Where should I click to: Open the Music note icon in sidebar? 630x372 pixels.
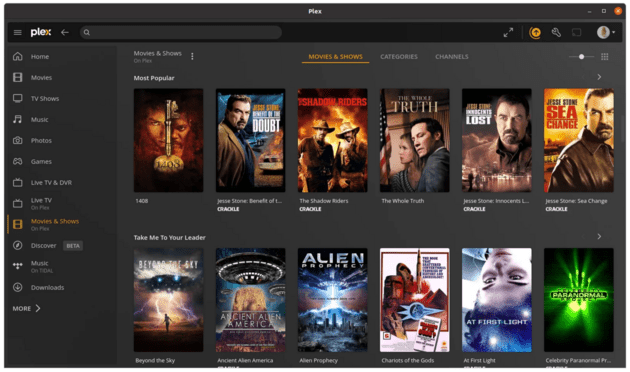pyautogui.click(x=18, y=119)
